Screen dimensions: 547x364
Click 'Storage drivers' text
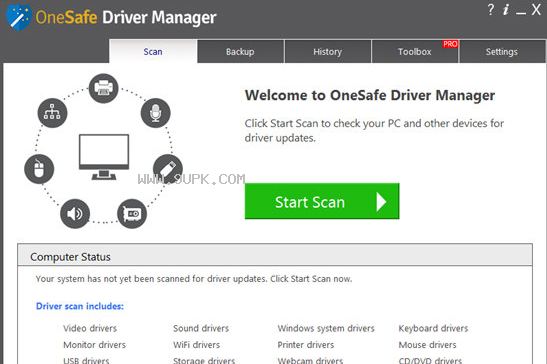click(x=204, y=360)
